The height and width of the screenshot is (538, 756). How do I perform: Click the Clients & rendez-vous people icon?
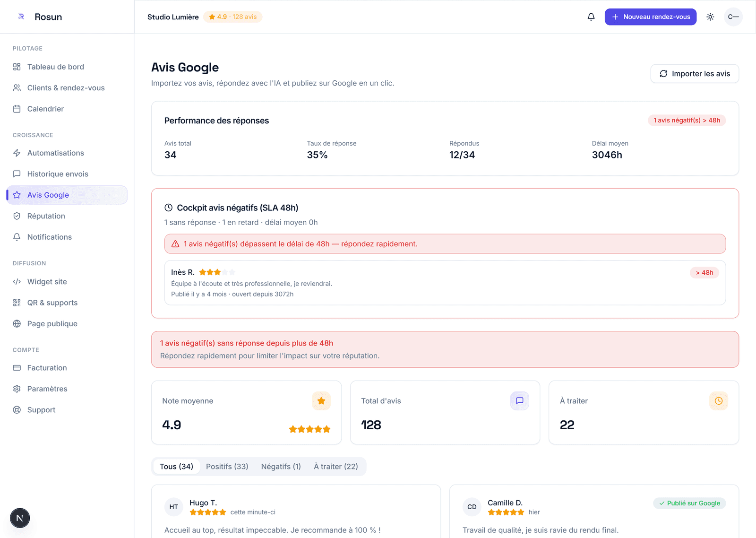[x=17, y=88]
